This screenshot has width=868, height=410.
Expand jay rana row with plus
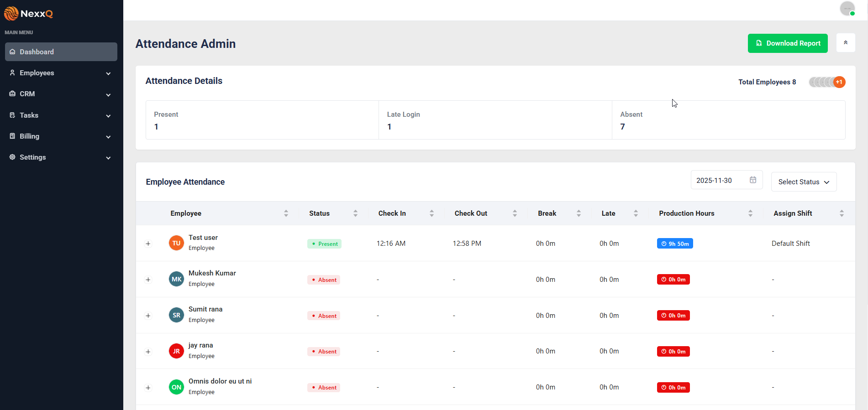pos(148,352)
